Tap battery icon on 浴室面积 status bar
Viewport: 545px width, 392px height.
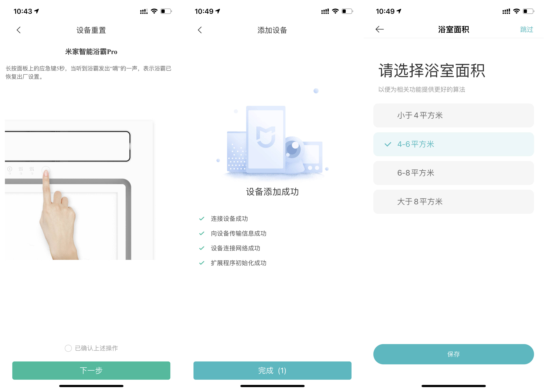[528, 11]
